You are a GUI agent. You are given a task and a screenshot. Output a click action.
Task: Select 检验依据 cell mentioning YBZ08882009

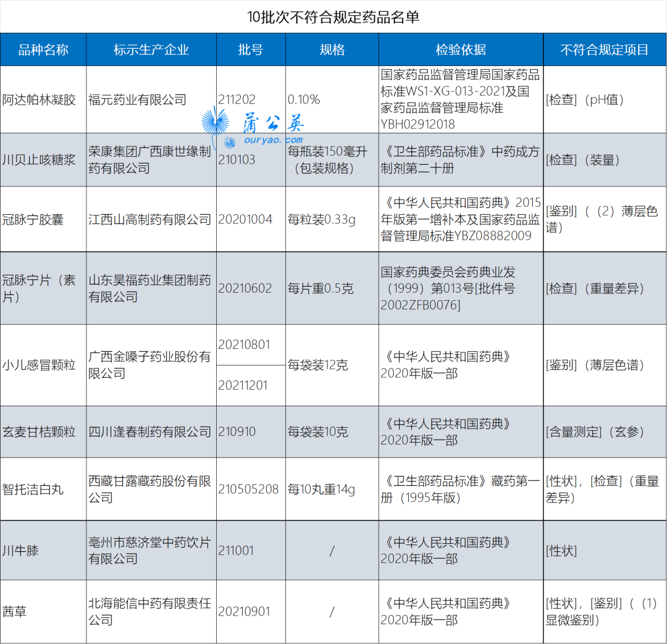point(461,219)
